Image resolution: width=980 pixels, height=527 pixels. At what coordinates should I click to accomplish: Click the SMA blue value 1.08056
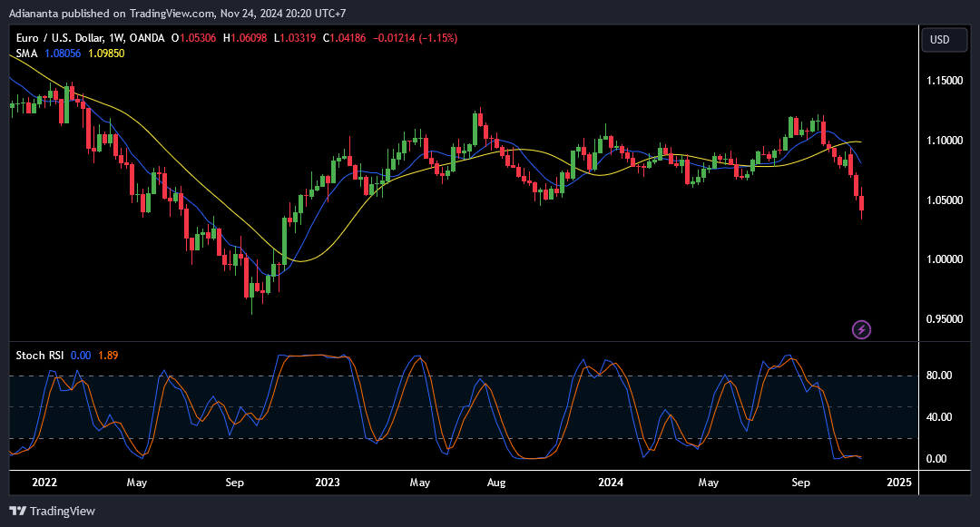click(x=63, y=54)
